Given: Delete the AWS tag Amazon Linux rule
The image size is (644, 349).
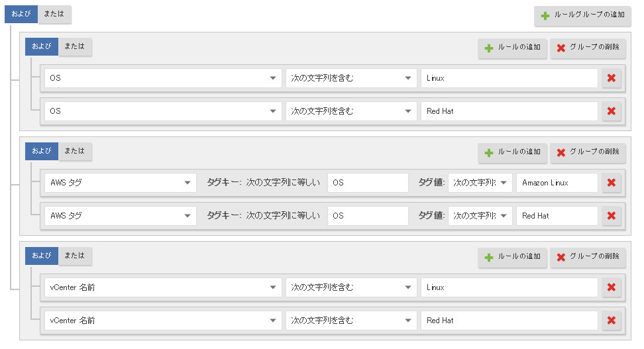Looking at the screenshot, I should point(611,183).
